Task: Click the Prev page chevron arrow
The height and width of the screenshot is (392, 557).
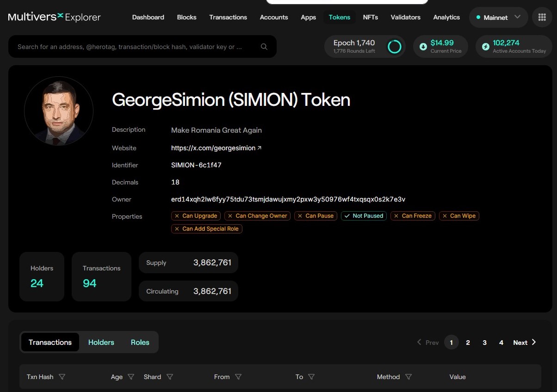Action: point(419,342)
